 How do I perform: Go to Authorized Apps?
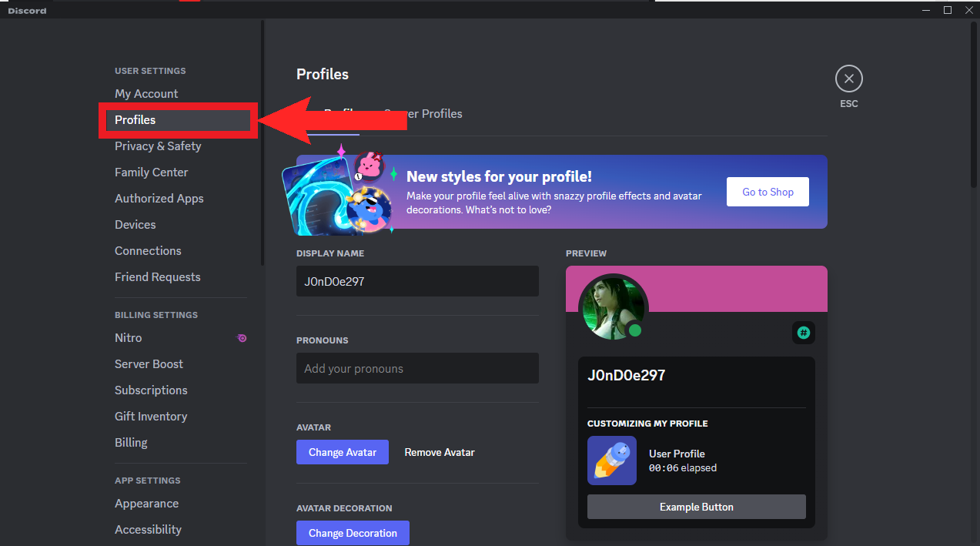tap(159, 199)
